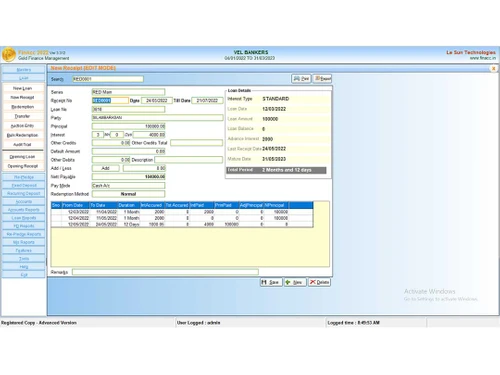Save the receipt with Save button
The image size is (500, 375).
click(271, 282)
